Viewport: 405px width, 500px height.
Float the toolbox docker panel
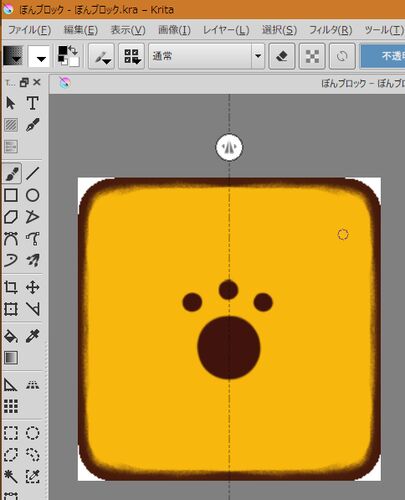(24, 82)
